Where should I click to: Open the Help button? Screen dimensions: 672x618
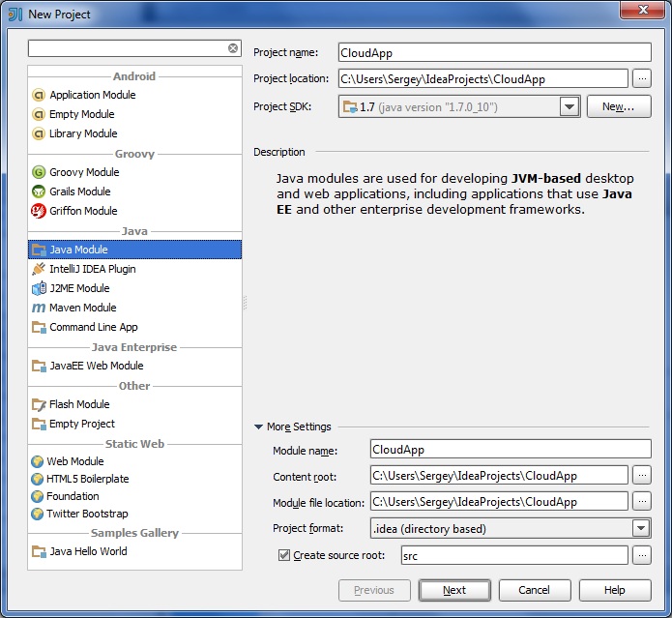[x=615, y=591]
